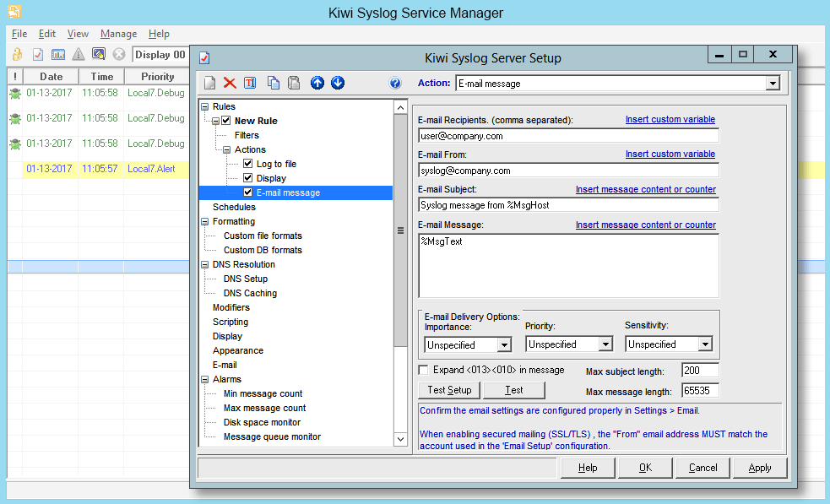
Task: Select DNS Caching in the settings tree
Action: [x=250, y=293]
